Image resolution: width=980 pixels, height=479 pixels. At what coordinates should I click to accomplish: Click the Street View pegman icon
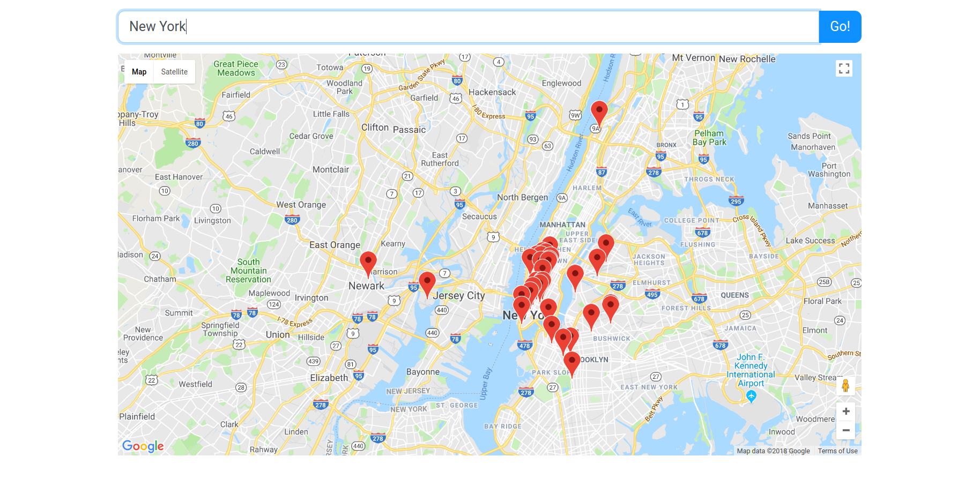845,386
